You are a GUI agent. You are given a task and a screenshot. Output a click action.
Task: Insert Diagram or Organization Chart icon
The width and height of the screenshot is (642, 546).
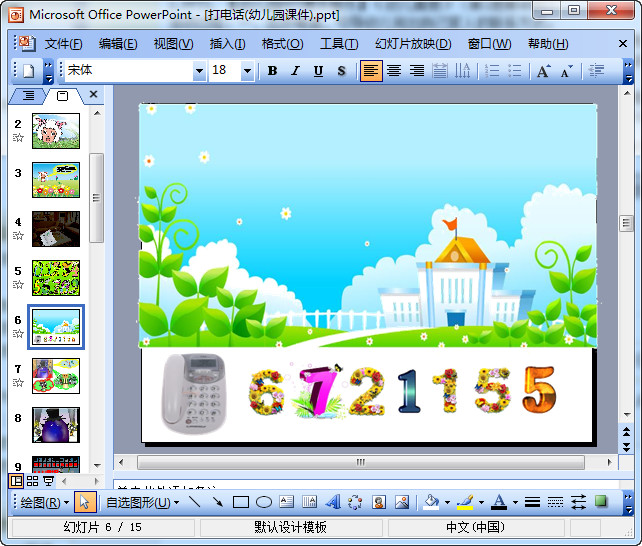[355, 502]
